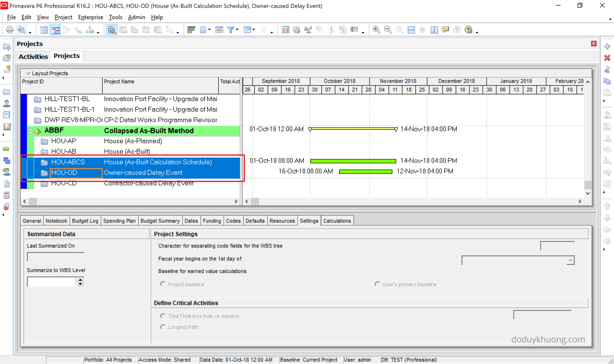Click the red X delete icon
The image size is (614, 364).
pos(607,58)
